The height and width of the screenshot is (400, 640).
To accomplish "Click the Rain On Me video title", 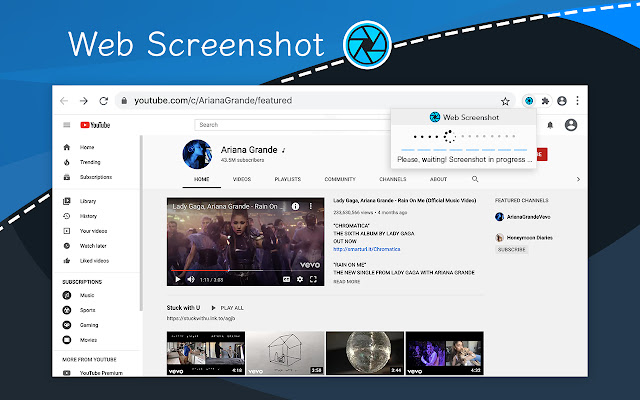I will pyautogui.click(x=404, y=200).
